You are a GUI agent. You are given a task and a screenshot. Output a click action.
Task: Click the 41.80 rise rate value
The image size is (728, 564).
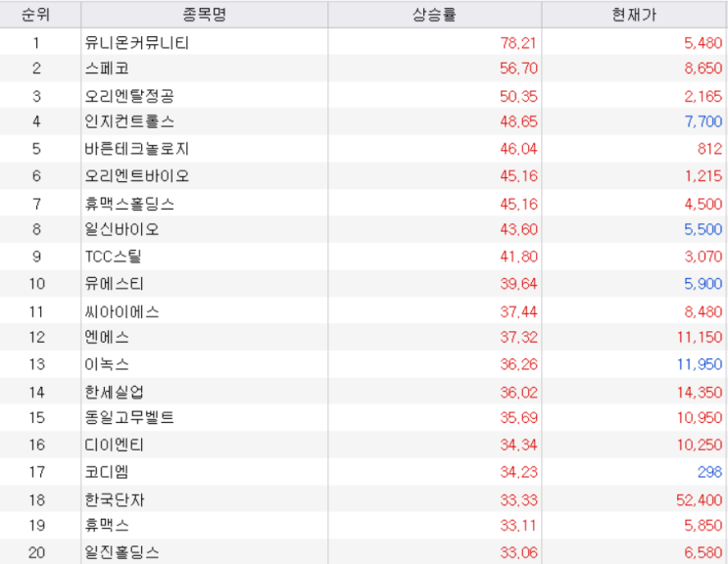[518, 257]
